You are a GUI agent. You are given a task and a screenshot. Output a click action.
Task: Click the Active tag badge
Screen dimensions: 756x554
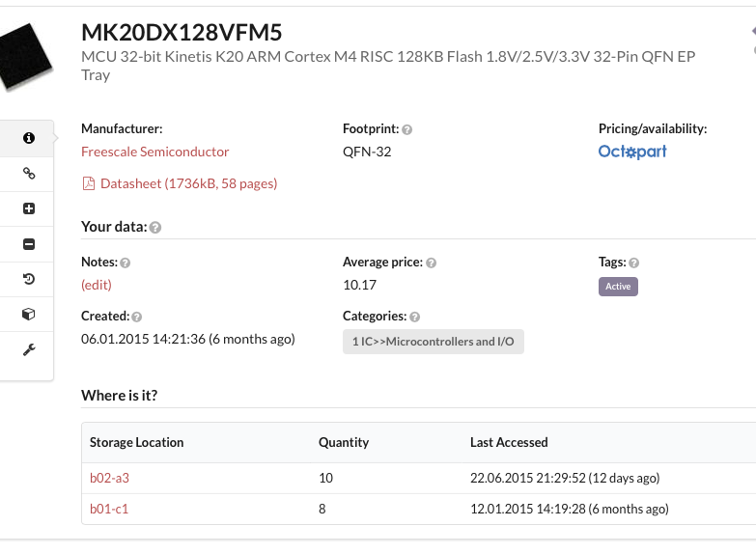(618, 287)
